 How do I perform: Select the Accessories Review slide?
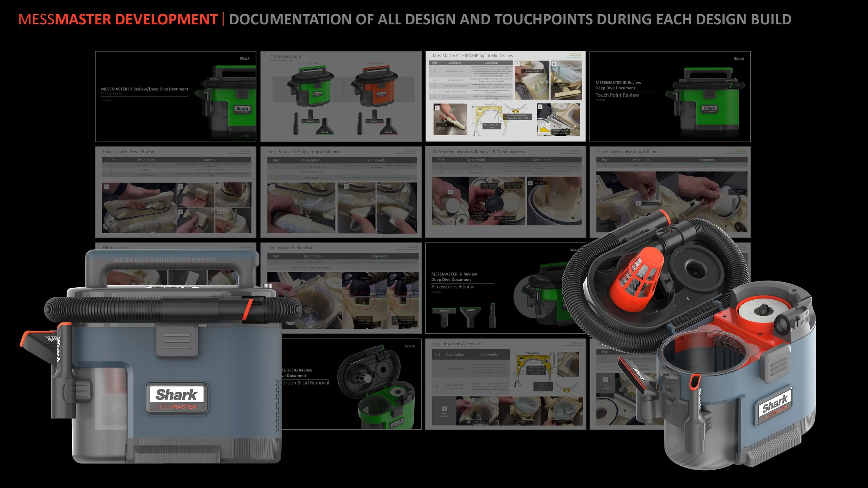(486, 288)
